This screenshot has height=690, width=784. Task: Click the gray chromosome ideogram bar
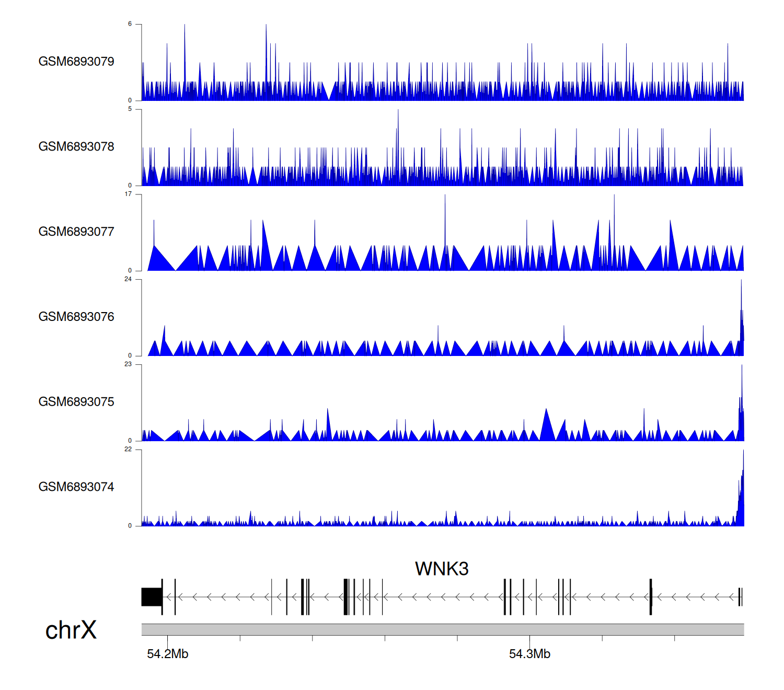coord(442,629)
